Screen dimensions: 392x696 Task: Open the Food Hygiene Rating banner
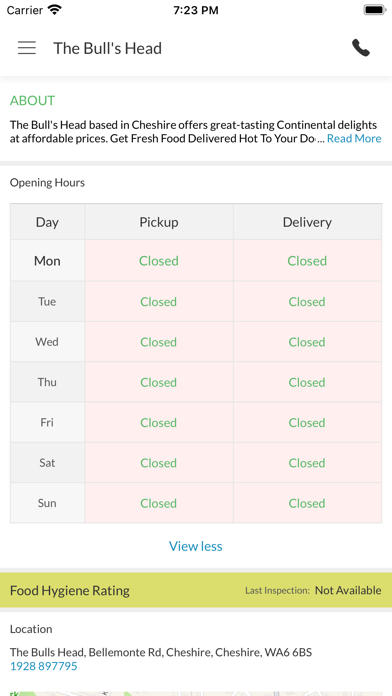click(196, 590)
